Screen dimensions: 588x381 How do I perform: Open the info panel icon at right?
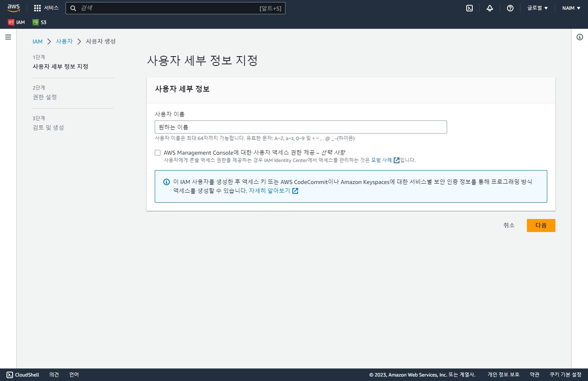(x=580, y=37)
